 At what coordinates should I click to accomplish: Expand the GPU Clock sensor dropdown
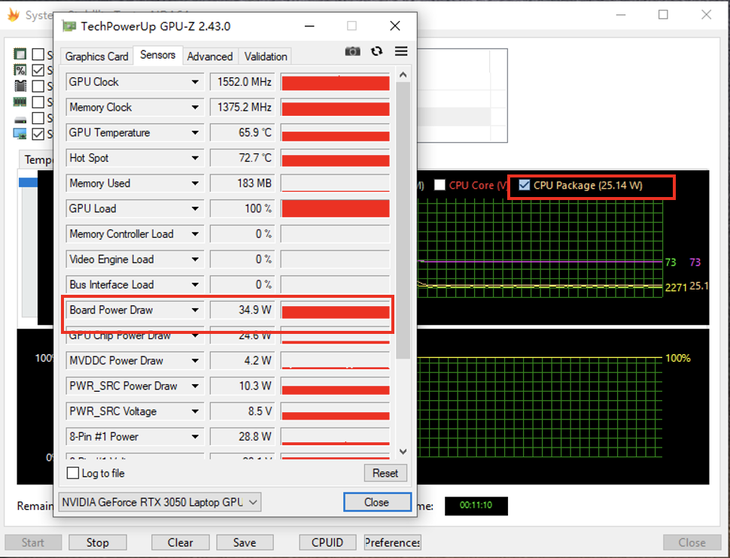click(x=195, y=82)
